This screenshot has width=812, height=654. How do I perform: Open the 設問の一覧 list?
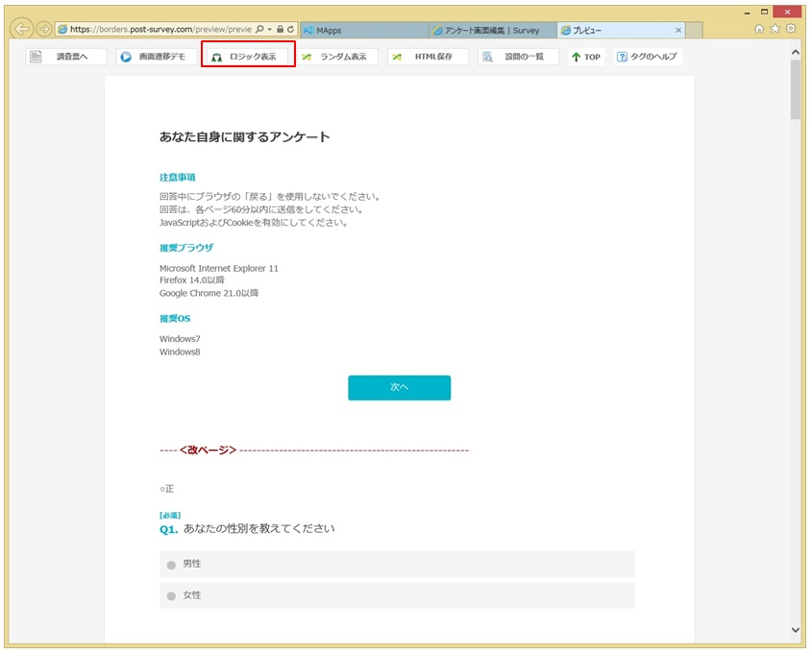coord(517,57)
